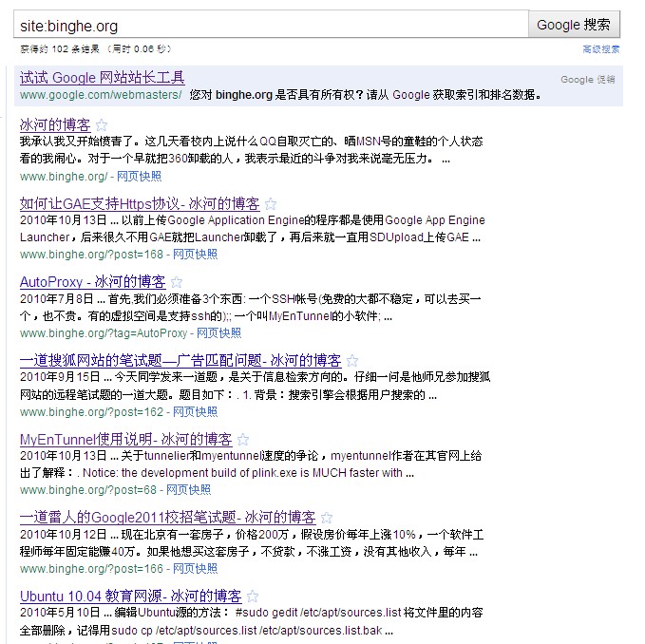This screenshot has height=644, width=645.
Task: Open the 高级搜索 link
Action: pyautogui.click(x=601, y=49)
